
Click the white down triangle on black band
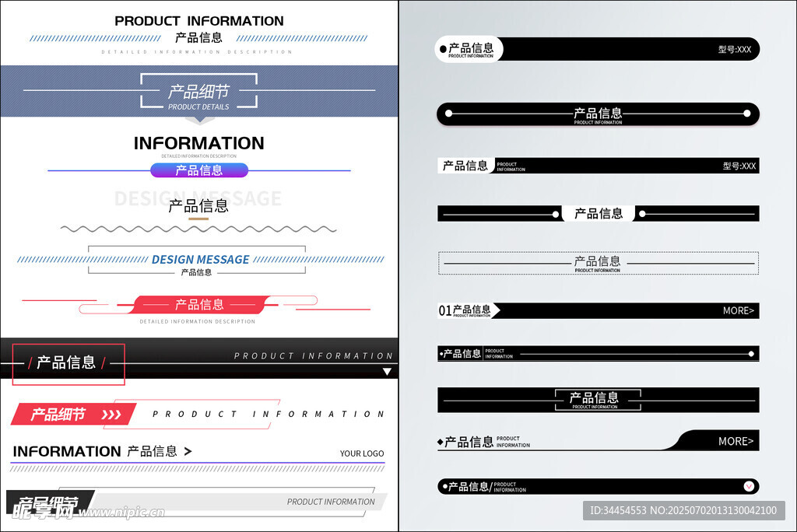[387, 372]
